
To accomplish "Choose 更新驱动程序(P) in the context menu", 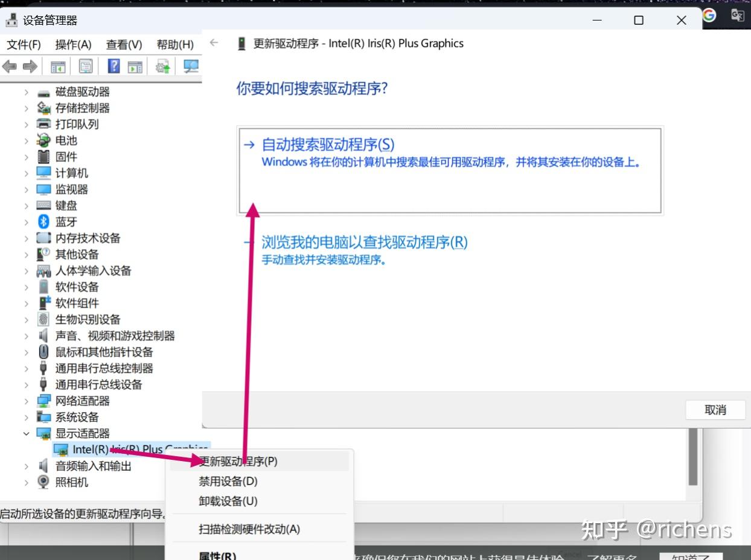I will coord(260,461).
